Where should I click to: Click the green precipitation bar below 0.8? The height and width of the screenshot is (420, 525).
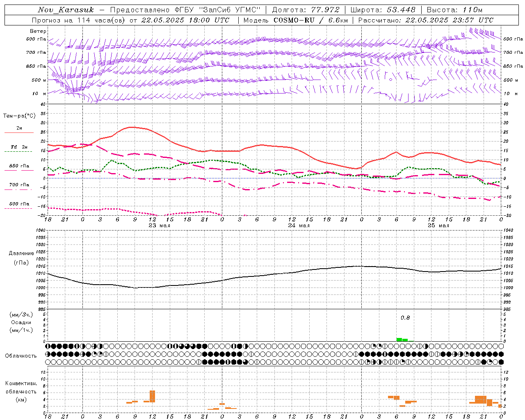pos(402,340)
